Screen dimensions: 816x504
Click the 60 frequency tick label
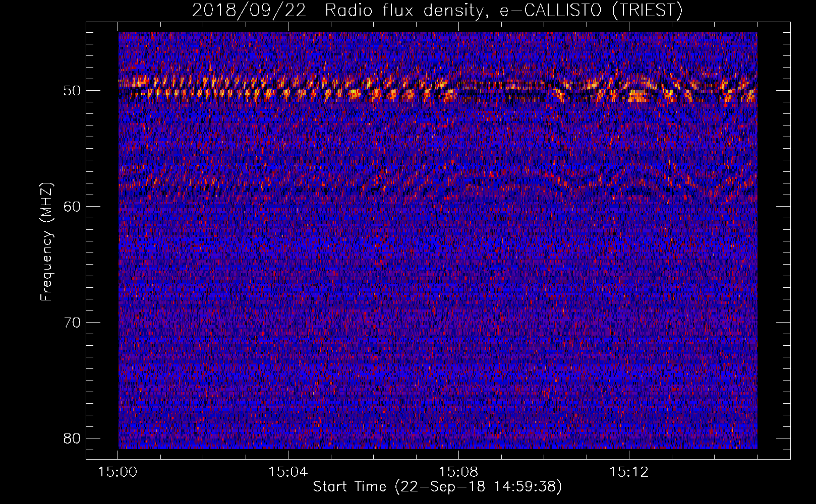click(73, 206)
